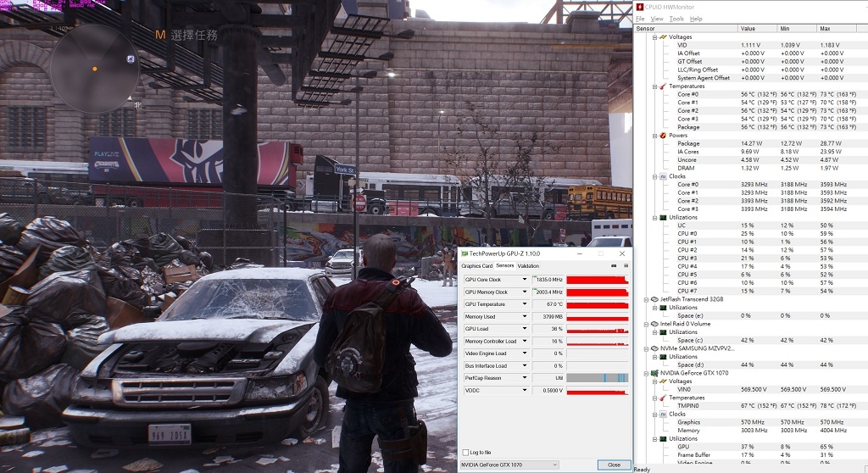Click the NVMe SAMSUNG drive icon
This screenshot has width=868, height=473.
[x=655, y=348]
